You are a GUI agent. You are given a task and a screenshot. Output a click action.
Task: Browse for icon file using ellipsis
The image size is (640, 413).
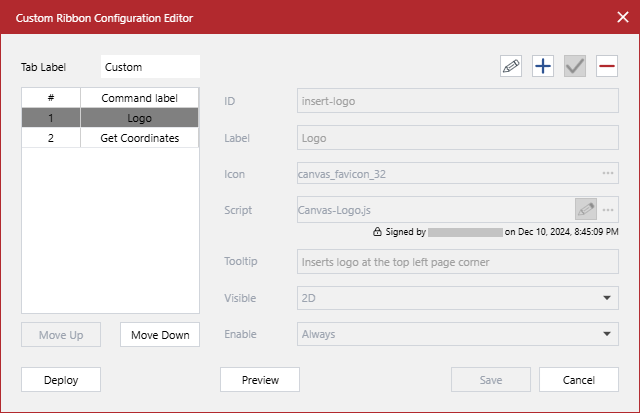[607, 173]
